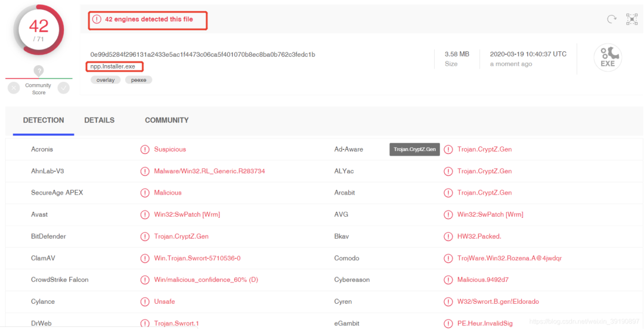
Task: Click the overlay tag
Action: point(106,80)
